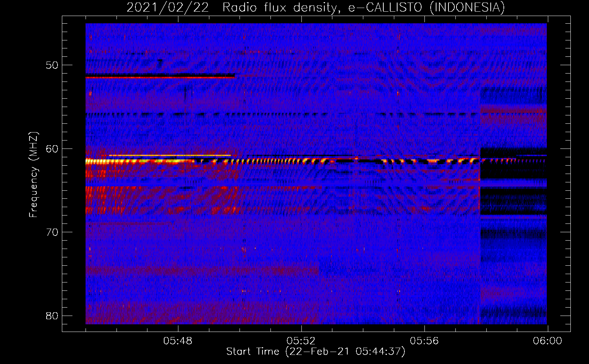The image size is (589, 364).
Task: Click the 05:56 time tick label
Action: [x=424, y=341]
